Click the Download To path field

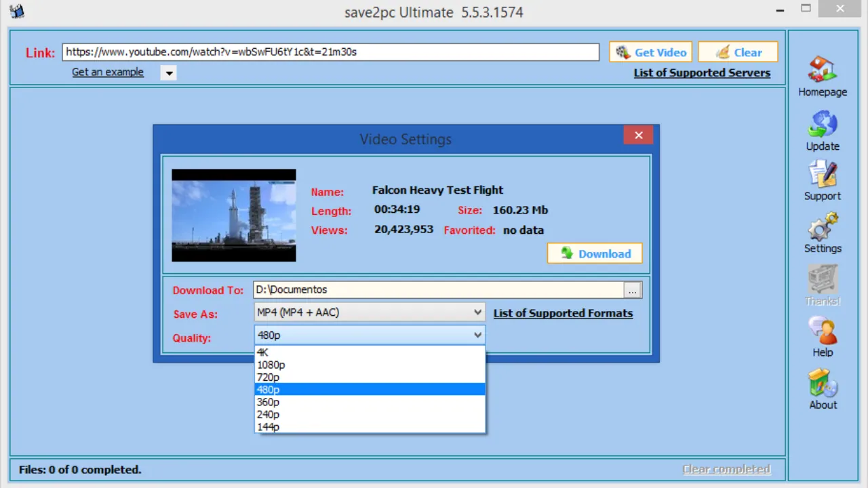click(439, 290)
